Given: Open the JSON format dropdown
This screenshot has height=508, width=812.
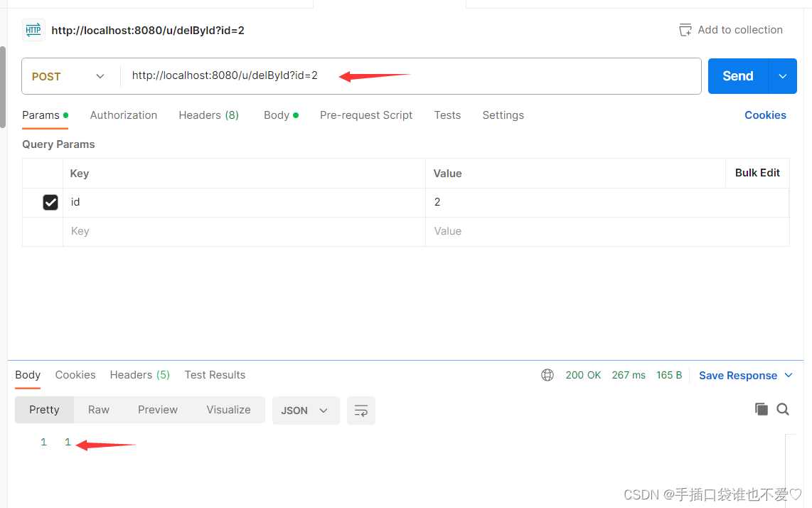Looking at the screenshot, I should [x=306, y=411].
